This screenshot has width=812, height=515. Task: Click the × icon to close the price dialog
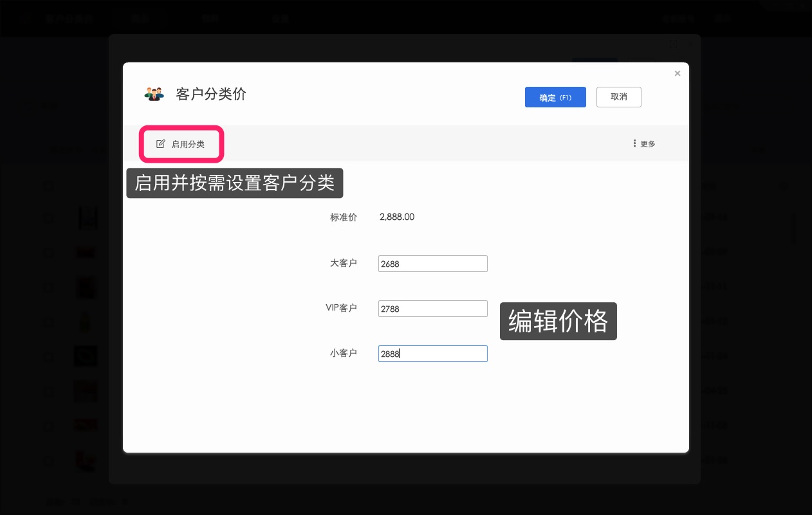678,73
